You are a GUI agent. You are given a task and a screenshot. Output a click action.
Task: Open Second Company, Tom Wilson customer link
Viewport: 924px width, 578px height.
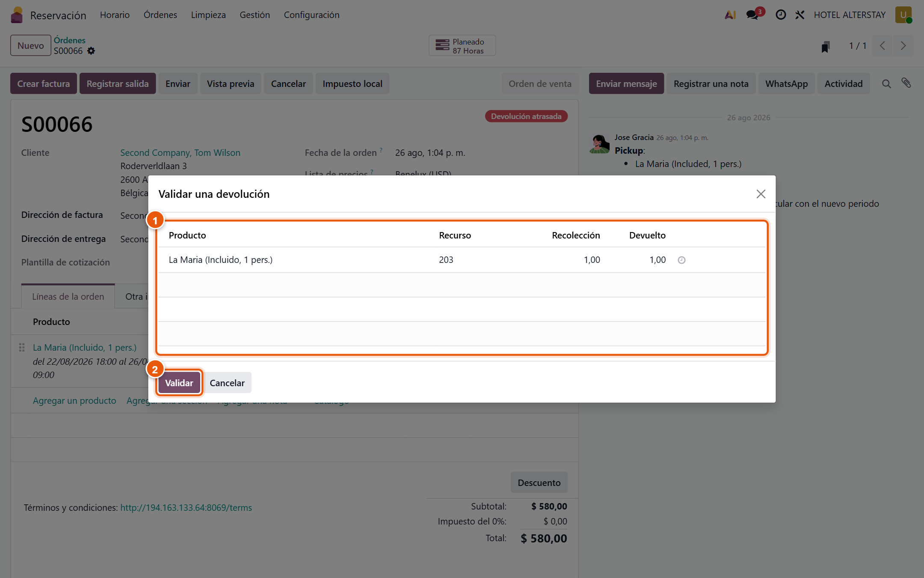(x=180, y=153)
